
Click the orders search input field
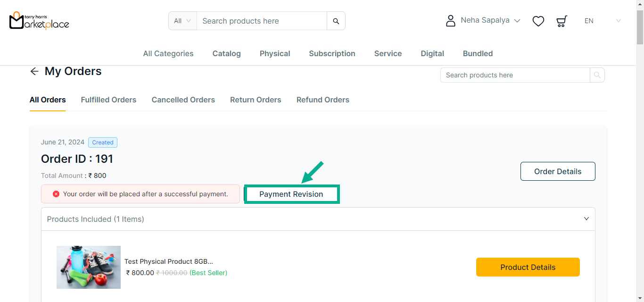(x=515, y=75)
